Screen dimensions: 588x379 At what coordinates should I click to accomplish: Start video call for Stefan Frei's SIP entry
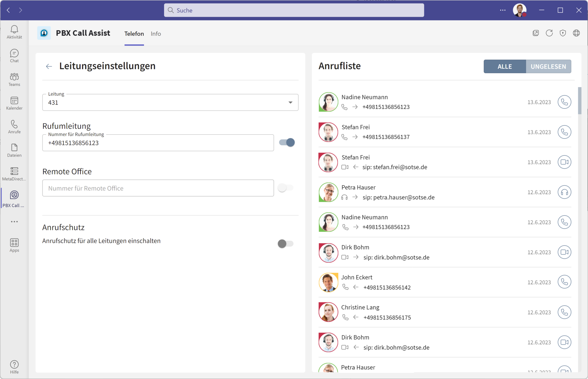(564, 162)
